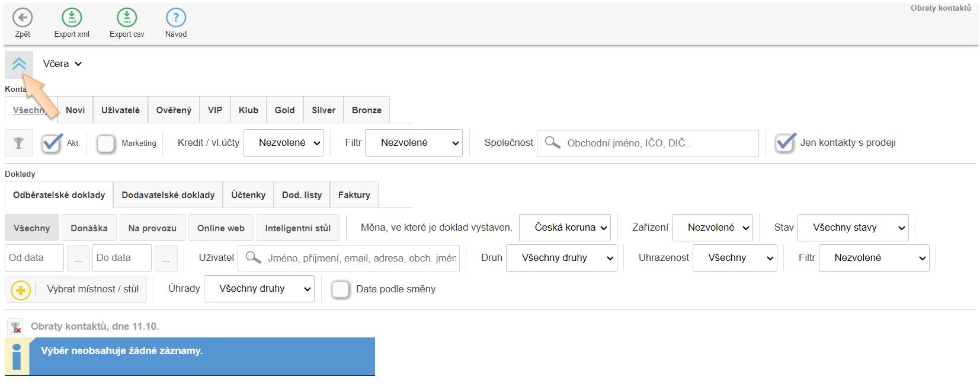Screen dimensions: 980x389
Task: Open Uhrazenost Všechny dropdown
Action: [735, 258]
